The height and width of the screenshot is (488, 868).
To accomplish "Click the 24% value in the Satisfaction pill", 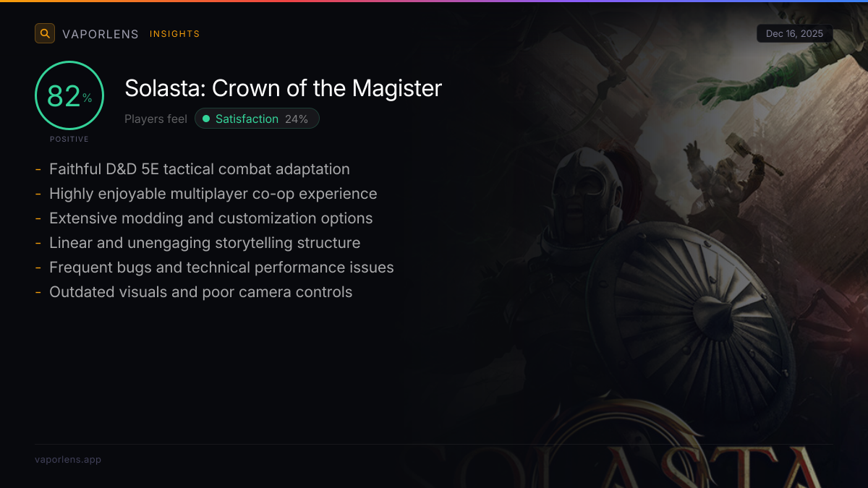I will (297, 119).
